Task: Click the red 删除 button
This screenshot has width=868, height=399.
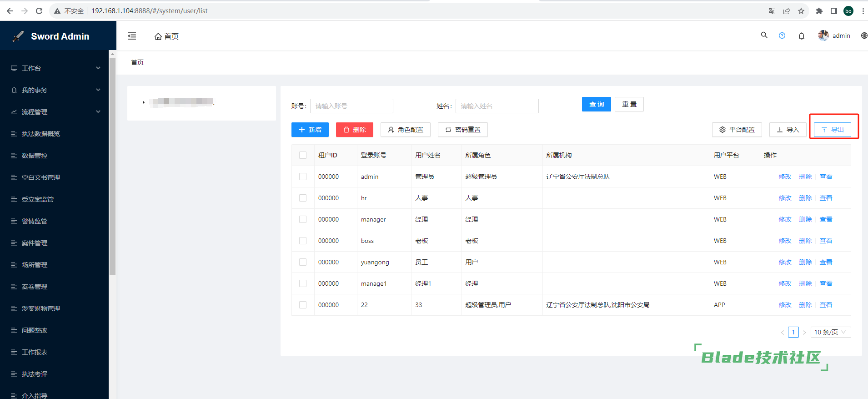Action: click(x=355, y=130)
